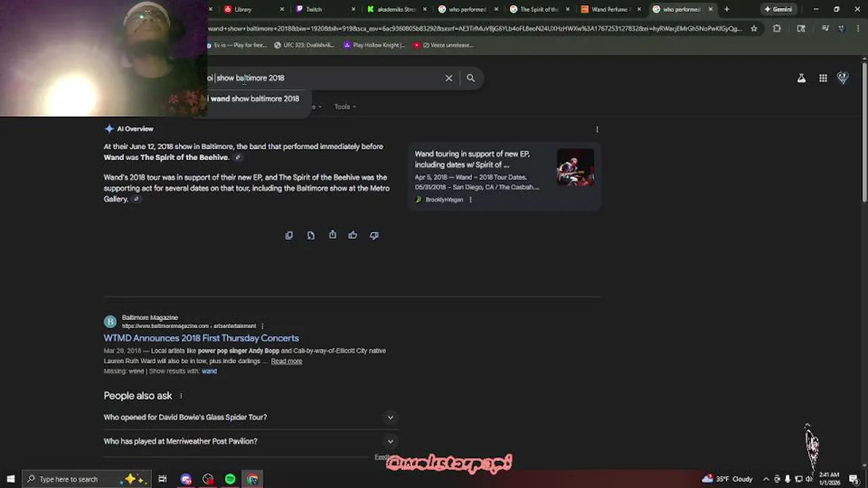Give the AI Overview a thumbs up
This screenshot has height=488, width=868.
pyautogui.click(x=353, y=235)
